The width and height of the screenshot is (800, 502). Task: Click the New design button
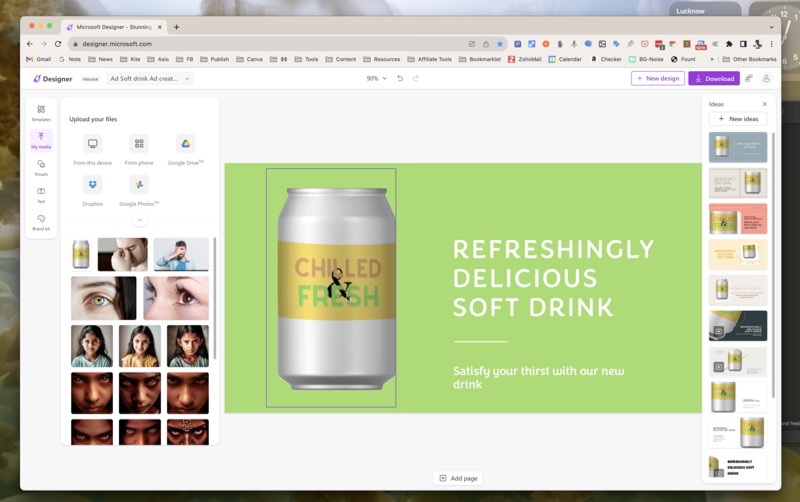pos(658,78)
